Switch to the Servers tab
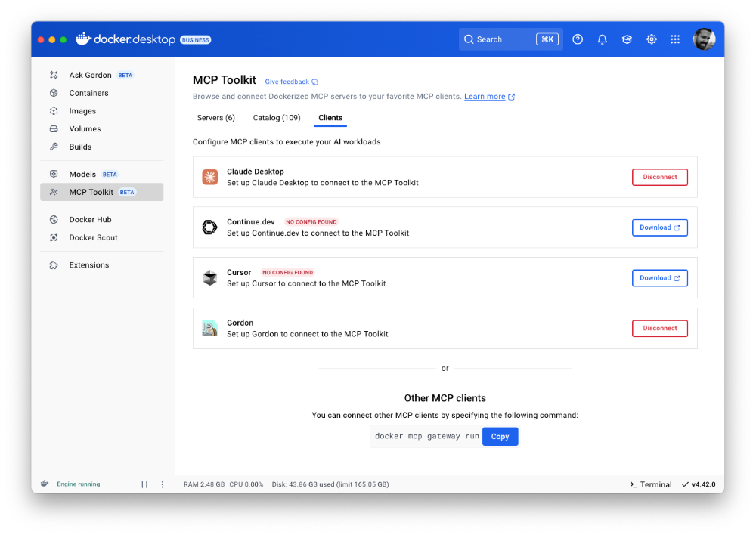The image size is (756, 535). pyautogui.click(x=215, y=118)
